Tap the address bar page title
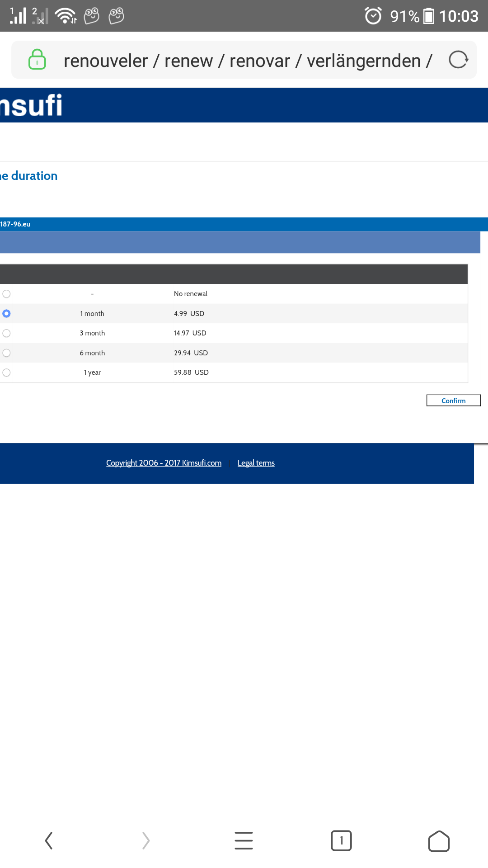Screen dimensions: 488x868 pos(248,61)
